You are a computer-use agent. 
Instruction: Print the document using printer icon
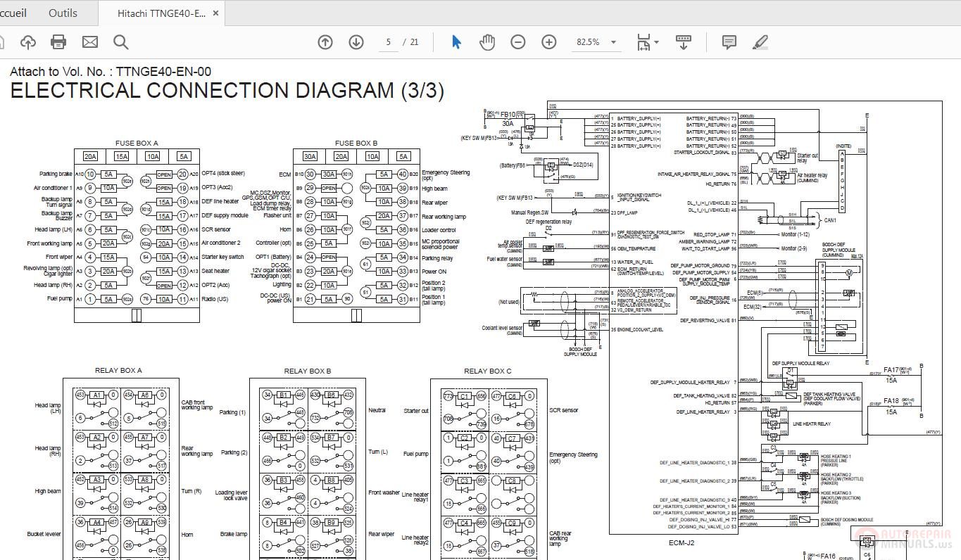pyautogui.click(x=58, y=42)
